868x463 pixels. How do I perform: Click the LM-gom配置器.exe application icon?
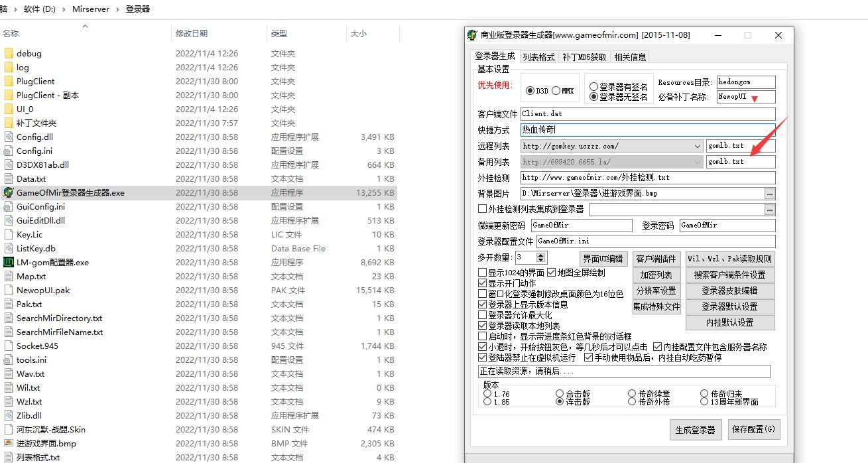pos(9,262)
